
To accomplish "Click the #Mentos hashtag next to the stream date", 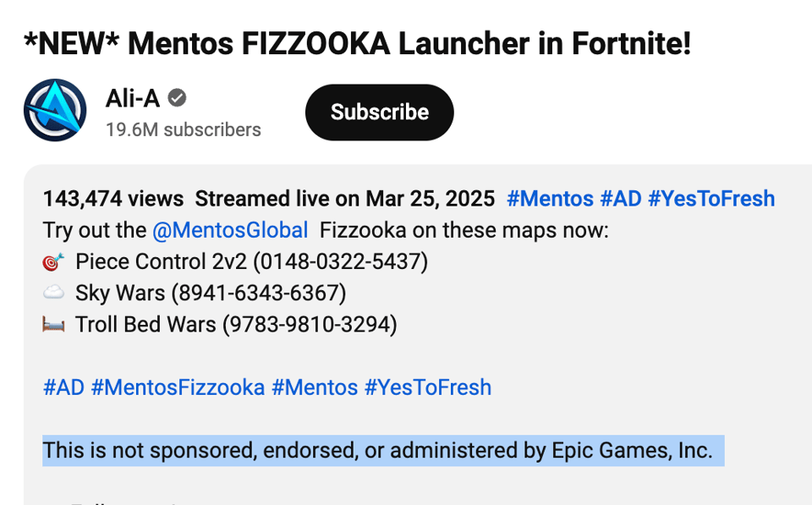I will point(550,199).
